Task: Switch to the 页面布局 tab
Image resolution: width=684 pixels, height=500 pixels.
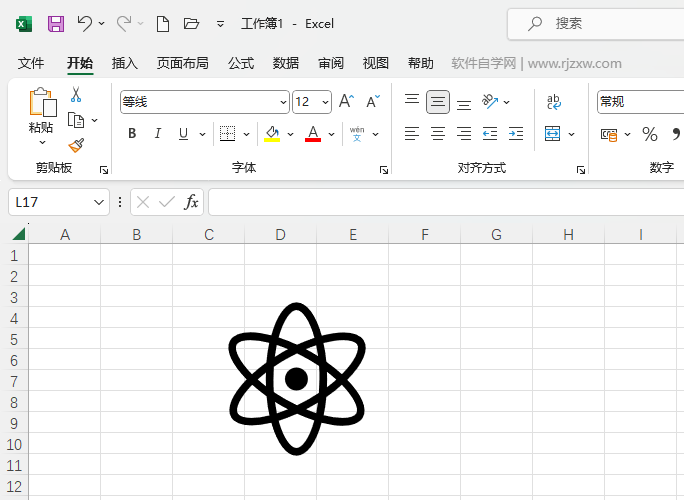Action: click(183, 63)
